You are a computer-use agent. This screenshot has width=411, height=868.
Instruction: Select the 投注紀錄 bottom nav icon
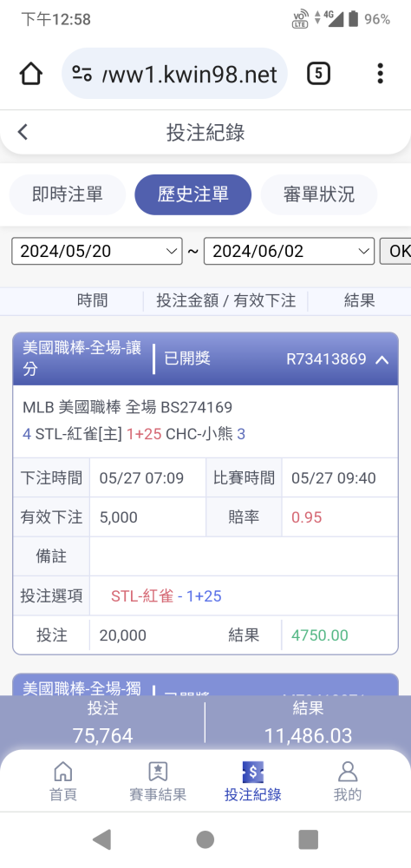[x=253, y=771]
